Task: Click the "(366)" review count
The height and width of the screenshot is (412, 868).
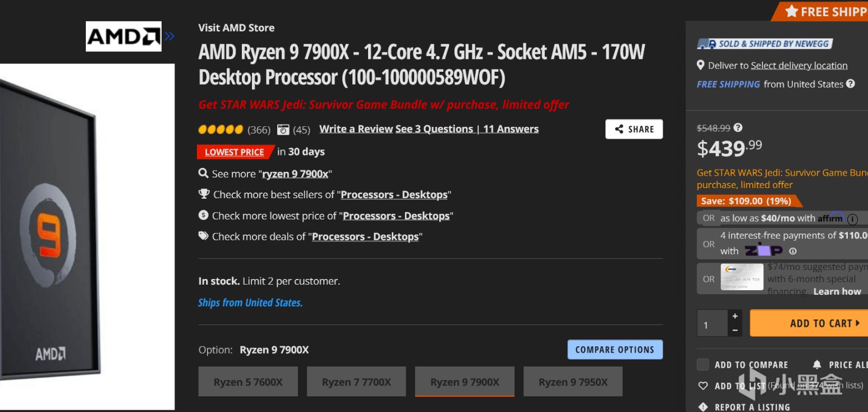Action: point(259,130)
